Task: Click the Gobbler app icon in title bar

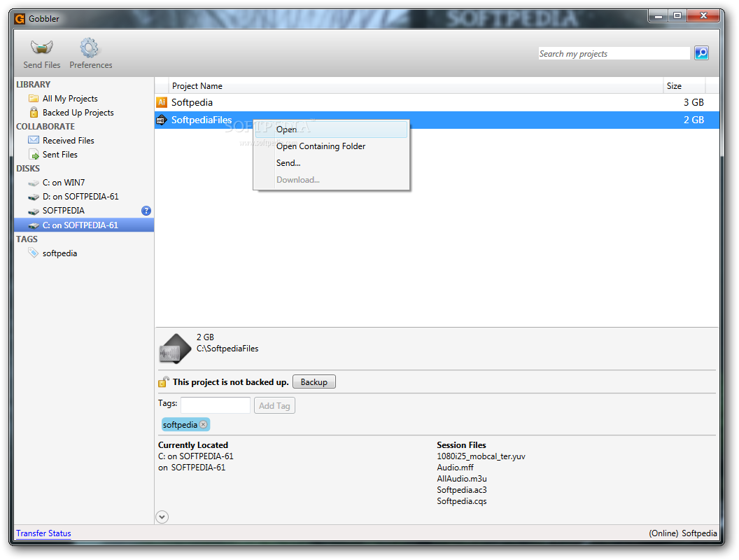Action: (x=20, y=19)
